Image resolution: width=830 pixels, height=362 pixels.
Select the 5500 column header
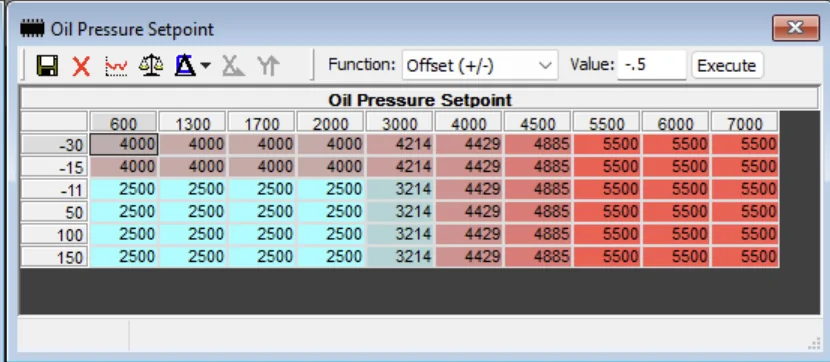tap(607, 122)
